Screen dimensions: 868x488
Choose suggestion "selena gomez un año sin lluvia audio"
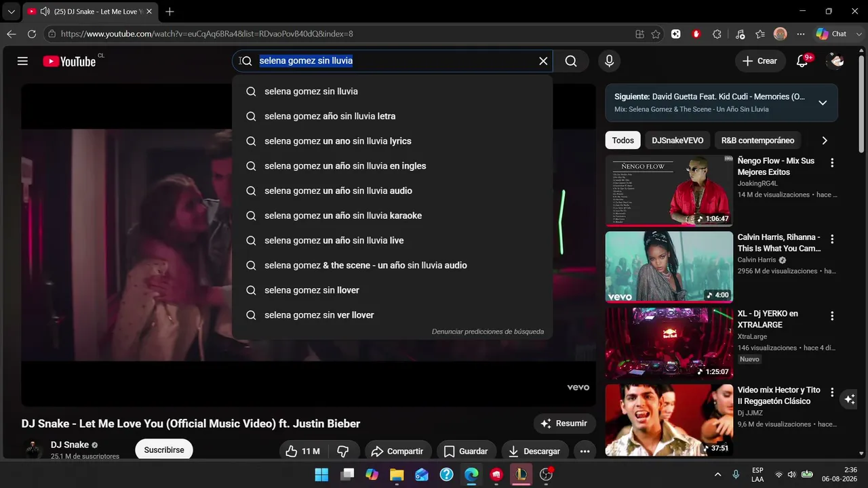click(x=393, y=190)
